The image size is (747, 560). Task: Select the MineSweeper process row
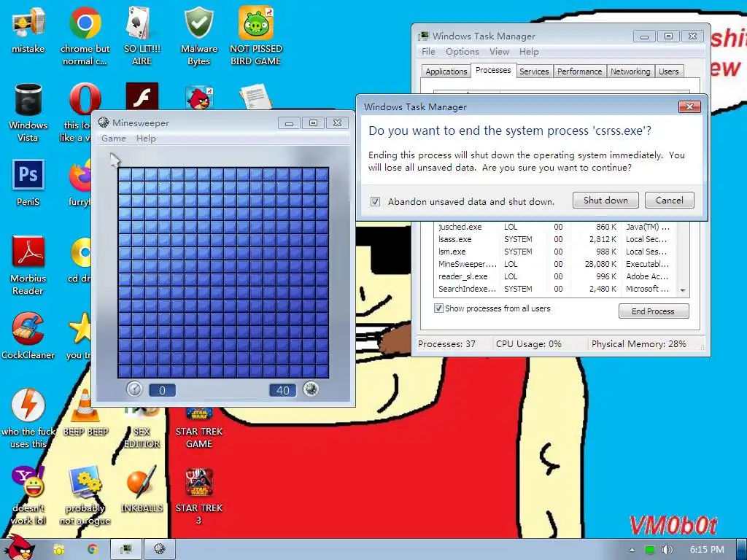coord(555,264)
